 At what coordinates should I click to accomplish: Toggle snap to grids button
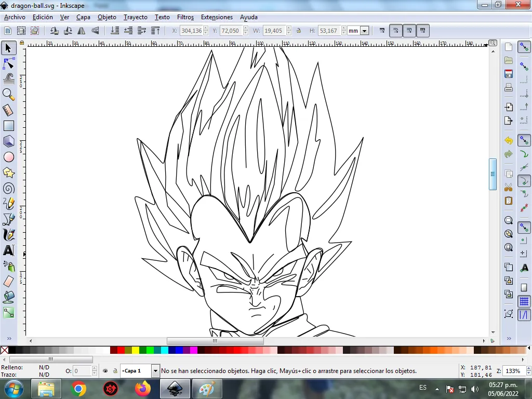tap(524, 301)
